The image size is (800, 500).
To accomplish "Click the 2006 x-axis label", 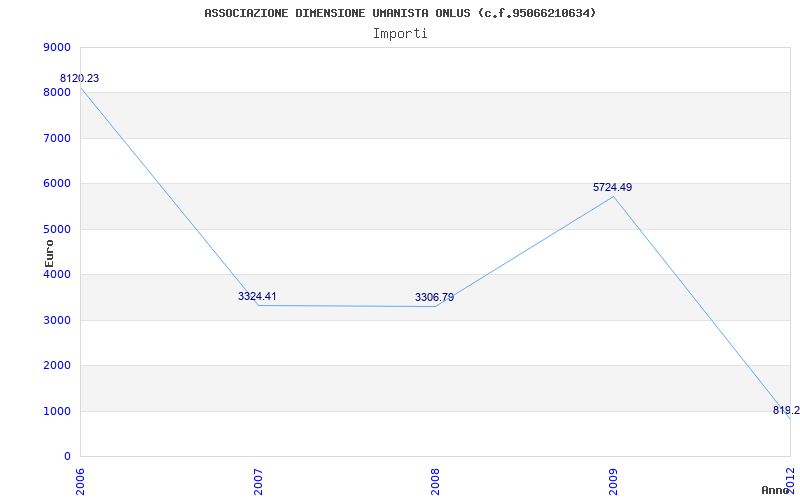I will (81, 479).
